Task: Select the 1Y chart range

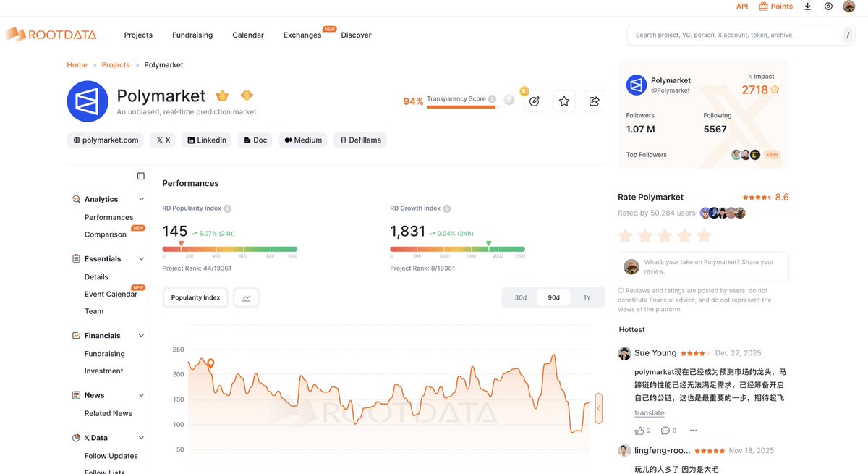Action: pyautogui.click(x=587, y=297)
